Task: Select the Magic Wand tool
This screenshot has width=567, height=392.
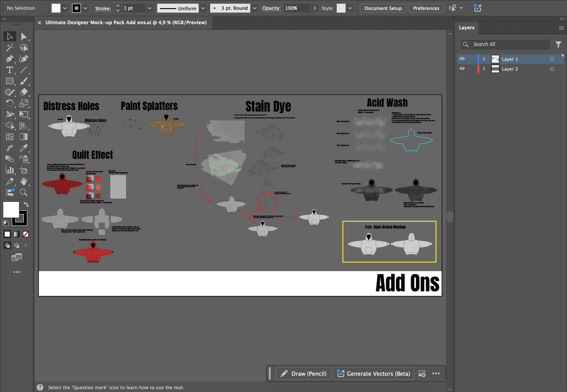Action: 9,47
